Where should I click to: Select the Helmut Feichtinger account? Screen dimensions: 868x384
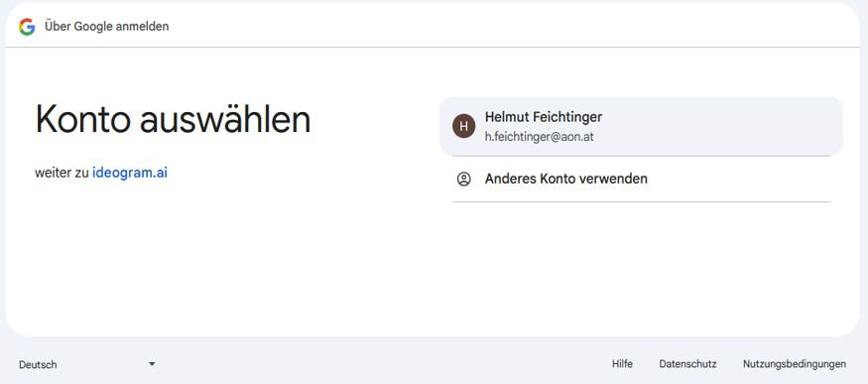[641, 126]
